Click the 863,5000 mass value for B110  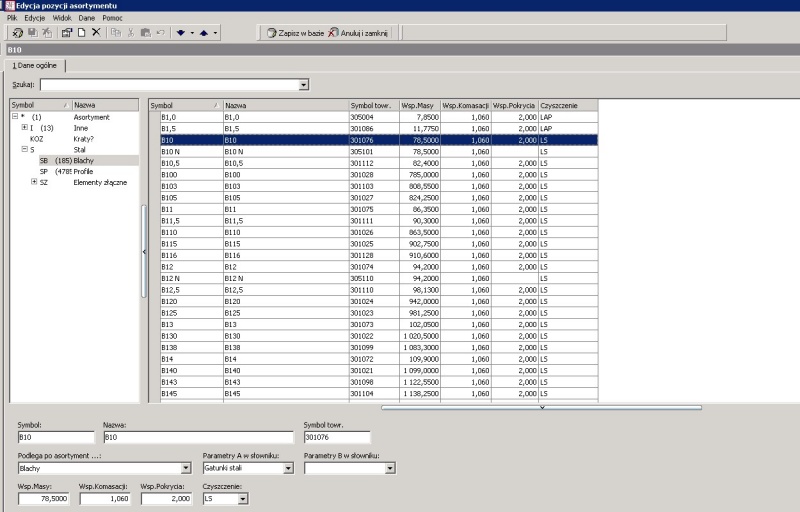[419, 233]
